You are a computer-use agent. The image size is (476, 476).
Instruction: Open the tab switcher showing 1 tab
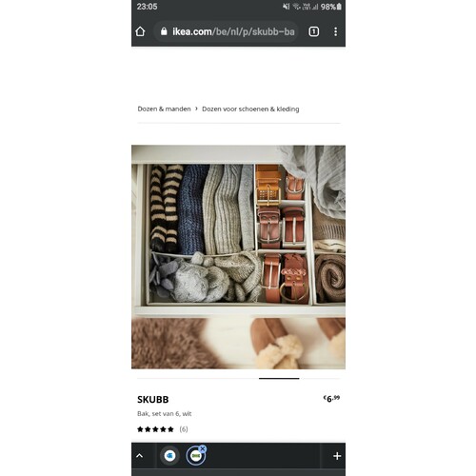tap(313, 31)
